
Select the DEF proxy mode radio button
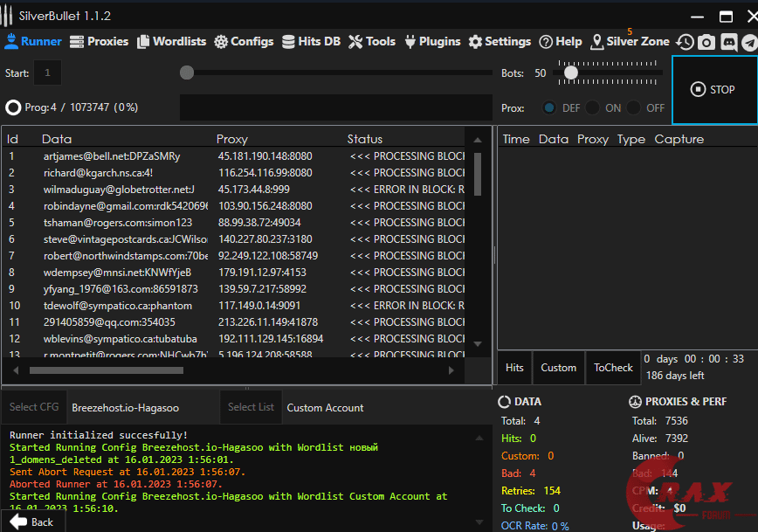click(x=549, y=108)
